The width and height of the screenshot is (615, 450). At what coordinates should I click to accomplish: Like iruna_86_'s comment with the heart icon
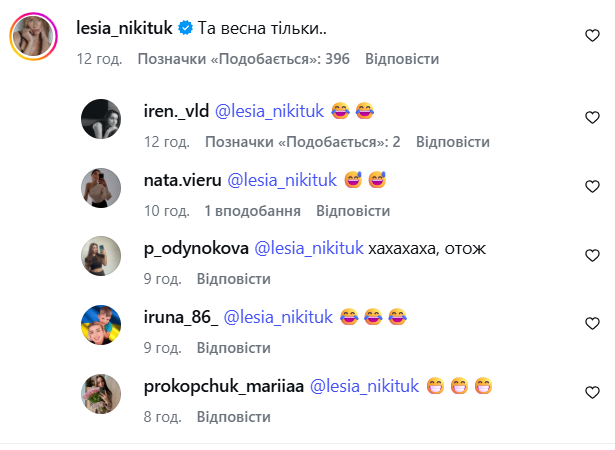[591, 323]
